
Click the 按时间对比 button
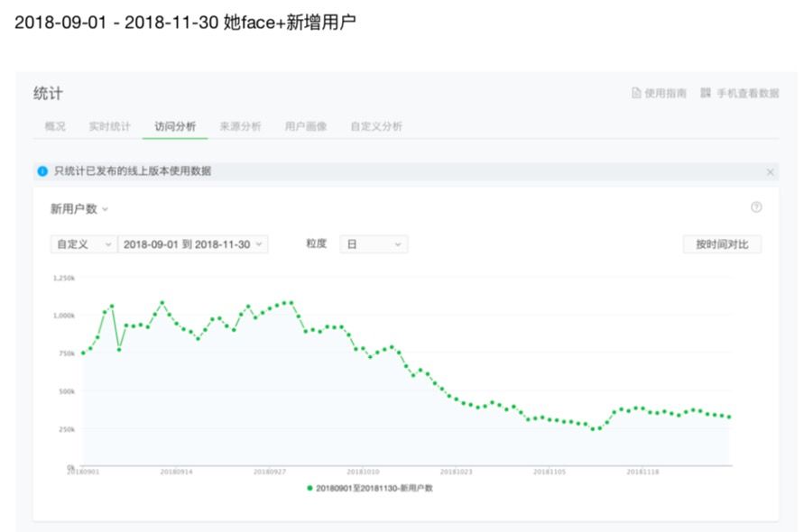pyautogui.click(x=722, y=244)
